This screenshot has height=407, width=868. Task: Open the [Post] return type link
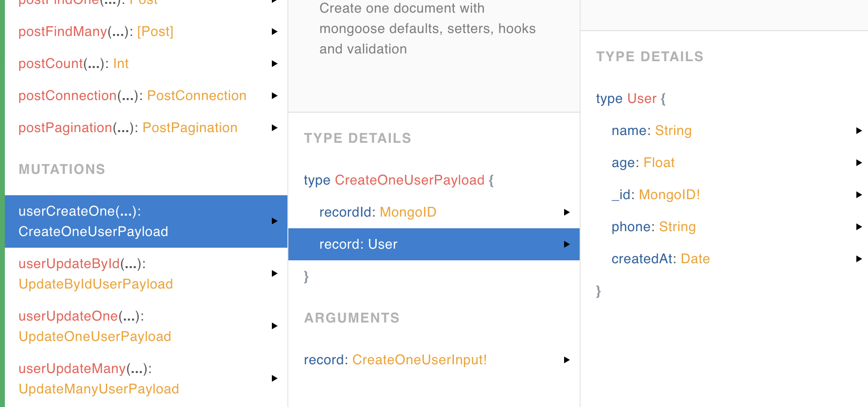click(155, 32)
